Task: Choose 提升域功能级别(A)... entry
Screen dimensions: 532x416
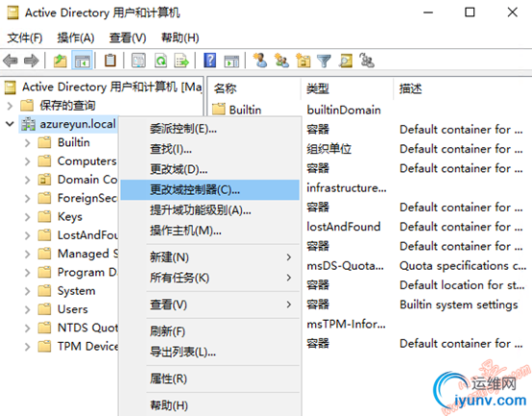Action: pyautogui.click(x=210, y=210)
